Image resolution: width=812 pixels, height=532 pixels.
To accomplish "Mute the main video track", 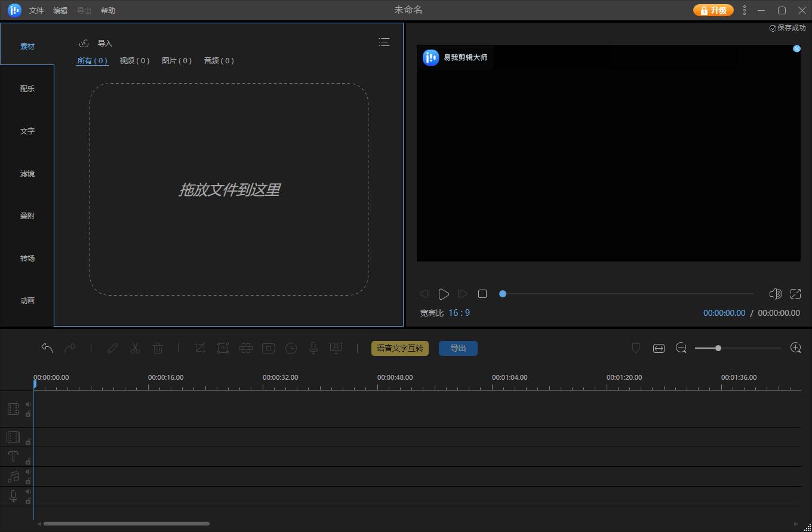I will point(28,404).
